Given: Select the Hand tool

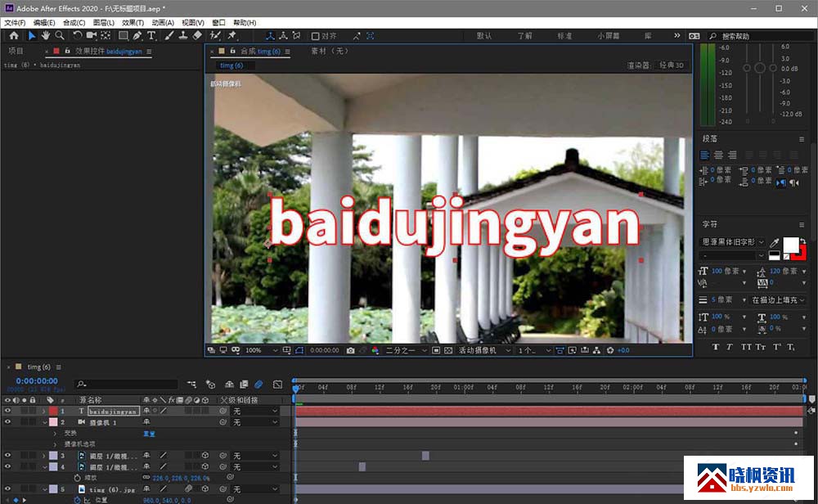Looking at the screenshot, I should [46, 35].
